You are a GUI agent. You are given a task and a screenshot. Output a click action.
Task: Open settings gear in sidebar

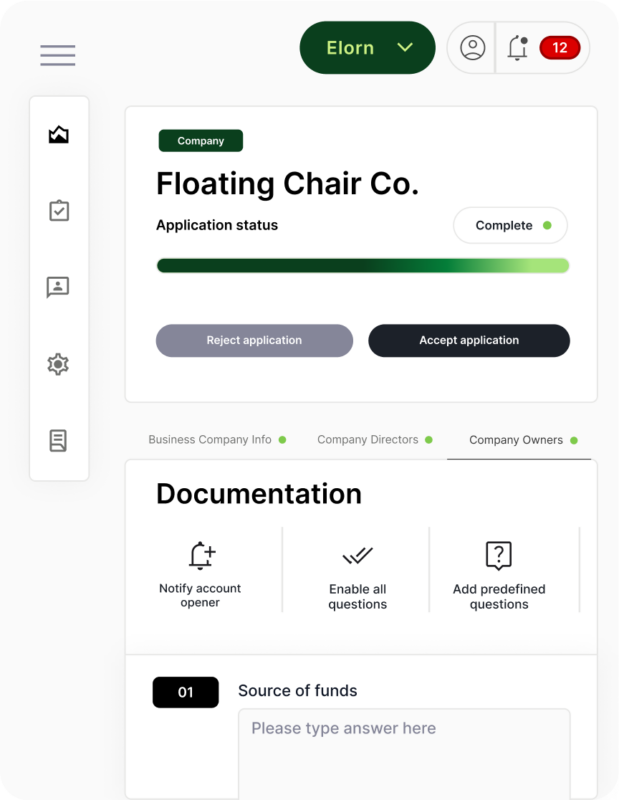[x=59, y=364]
